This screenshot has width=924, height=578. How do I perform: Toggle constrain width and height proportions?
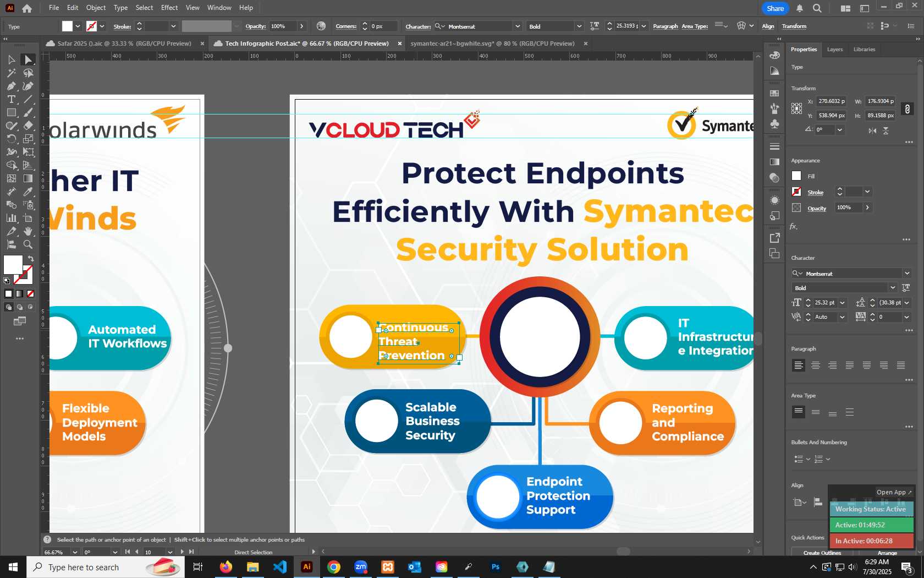[x=908, y=108]
